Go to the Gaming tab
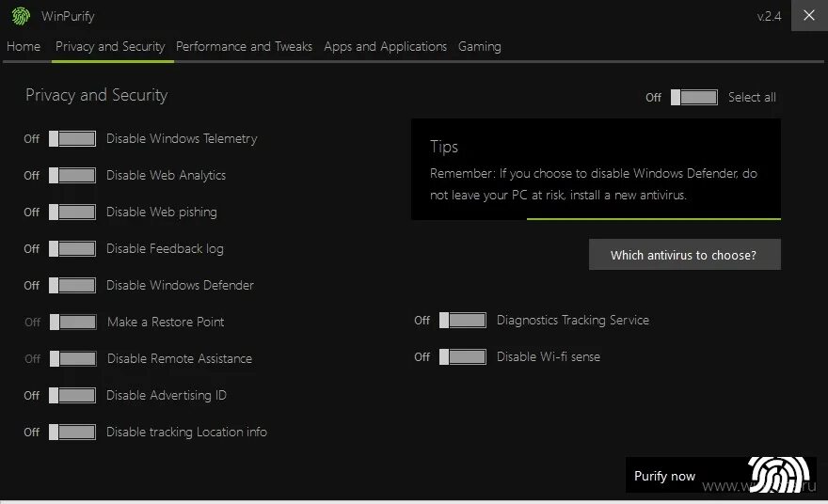This screenshot has height=504, width=828. pos(479,46)
